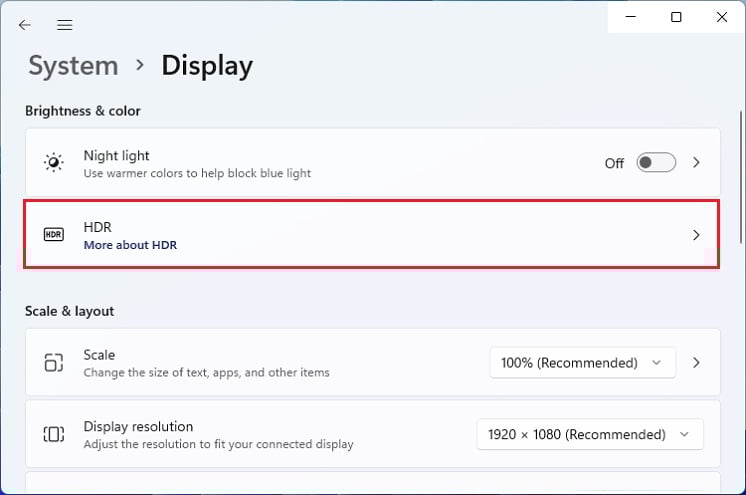Close the Settings window
The width and height of the screenshot is (746, 495).
722,17
